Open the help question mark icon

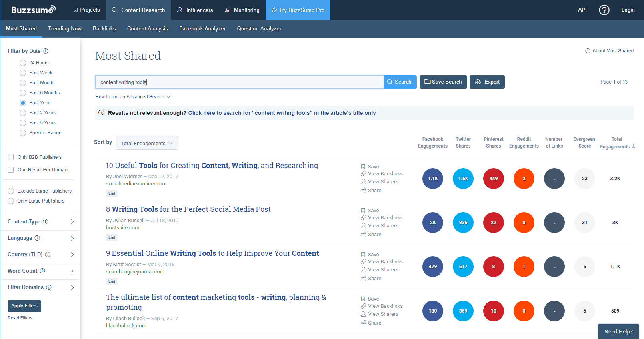point(604,10)
